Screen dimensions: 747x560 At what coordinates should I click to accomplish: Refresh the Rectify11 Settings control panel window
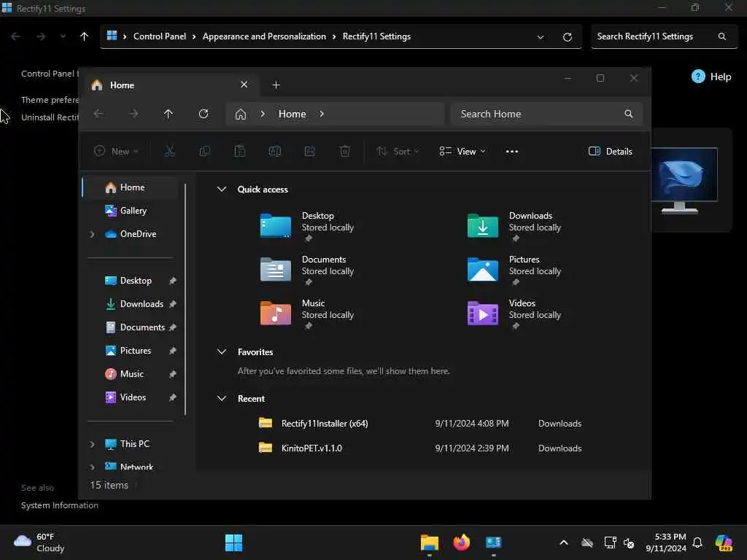coord(568,37)
